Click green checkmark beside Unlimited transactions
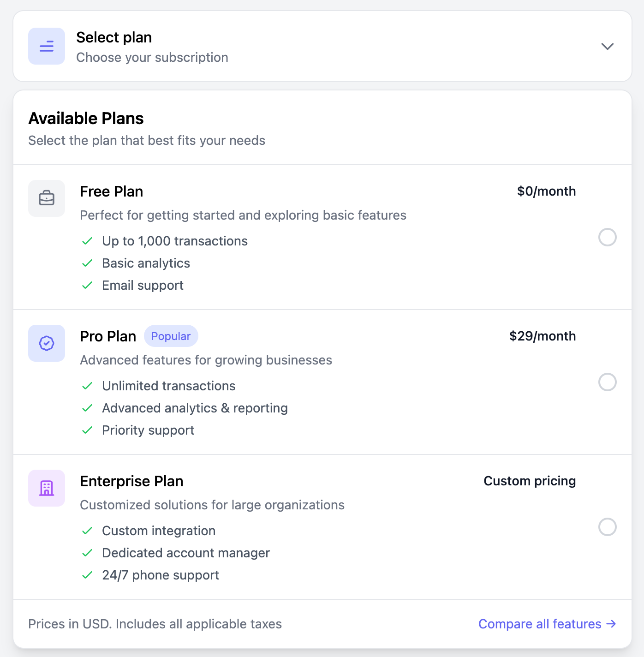The height and width of the screenshot is (657, 644). point(87,386)
